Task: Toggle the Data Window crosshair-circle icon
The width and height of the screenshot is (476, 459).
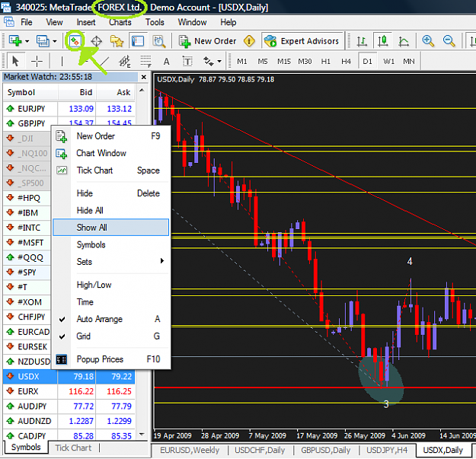Action: [96, 41]
